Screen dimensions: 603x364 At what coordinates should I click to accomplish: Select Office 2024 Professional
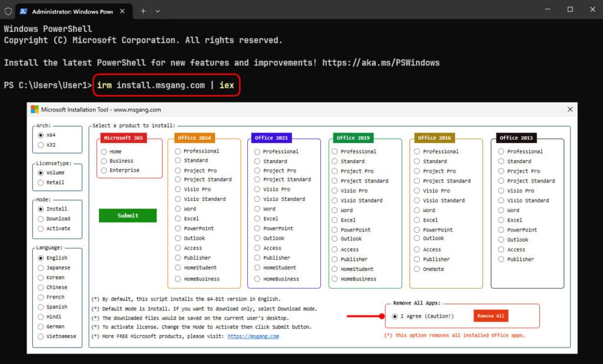(178, 151)
